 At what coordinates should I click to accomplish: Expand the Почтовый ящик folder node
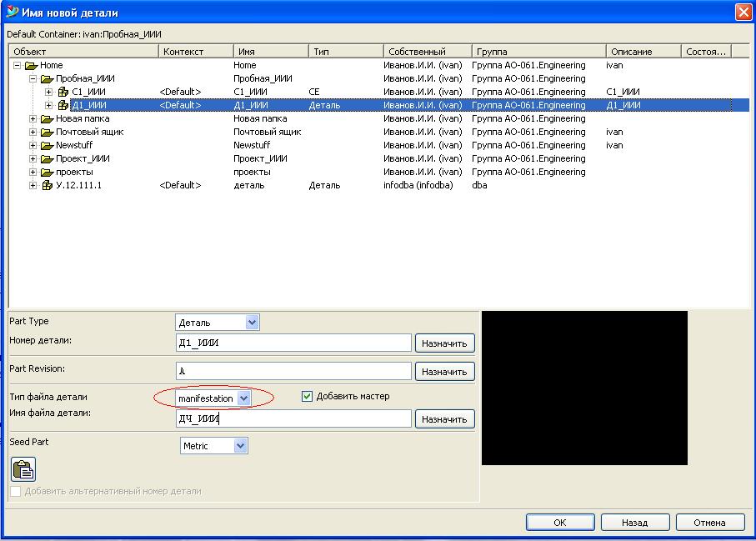[33, 132]
